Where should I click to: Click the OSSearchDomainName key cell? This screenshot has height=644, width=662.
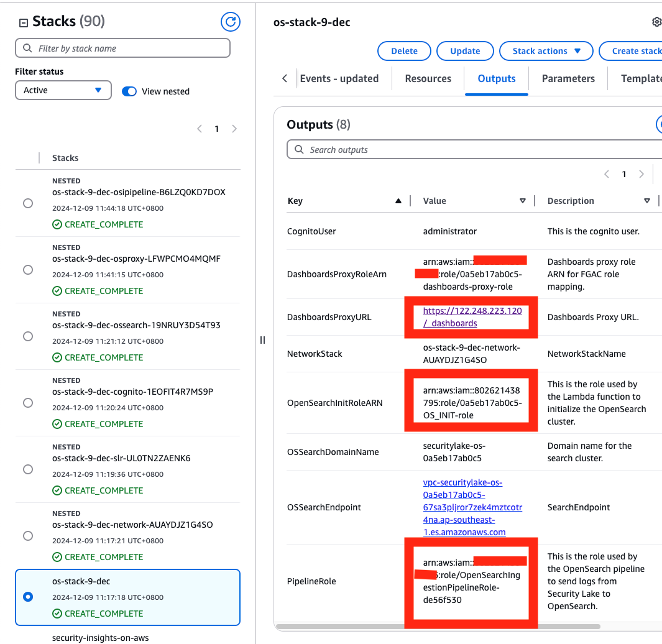[333, 452]
